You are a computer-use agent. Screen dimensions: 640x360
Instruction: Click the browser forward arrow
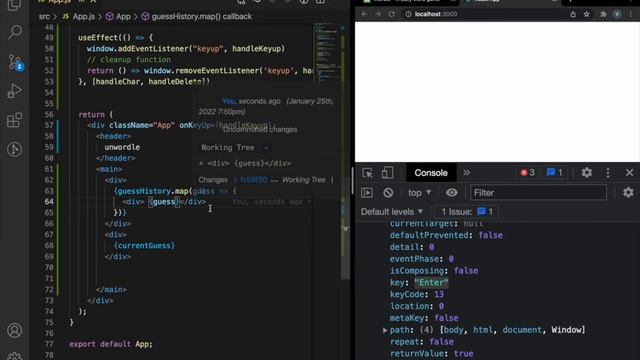click(x=378, y=14)
